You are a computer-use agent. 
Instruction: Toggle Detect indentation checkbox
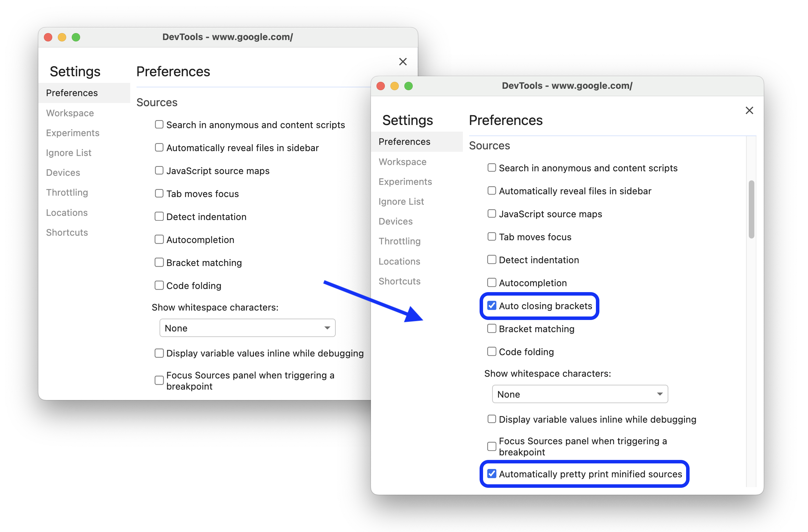491,259
